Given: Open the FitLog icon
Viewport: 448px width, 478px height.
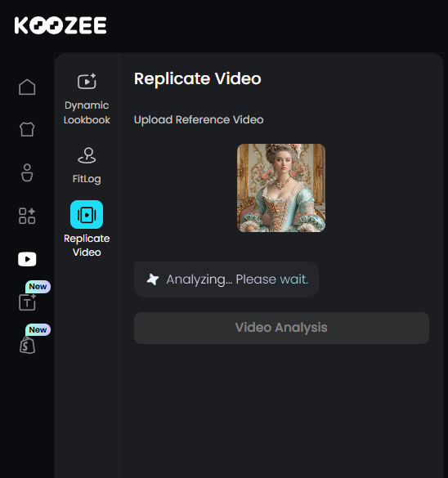Looking at the screenshot, I should [87, 155].
